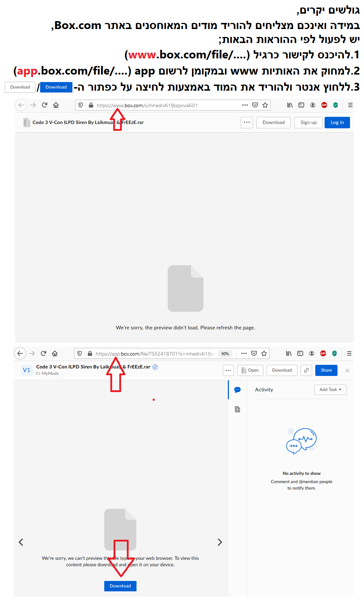Click Open button

coord(250,370)
